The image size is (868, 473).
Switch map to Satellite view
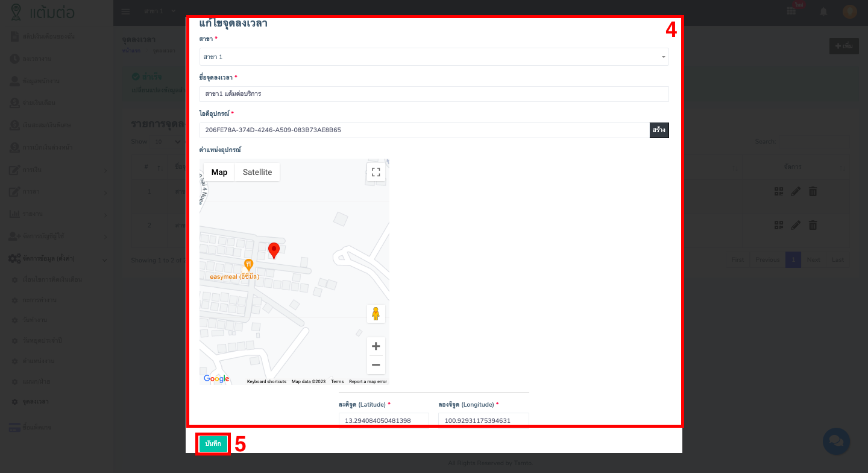[257, 172]
